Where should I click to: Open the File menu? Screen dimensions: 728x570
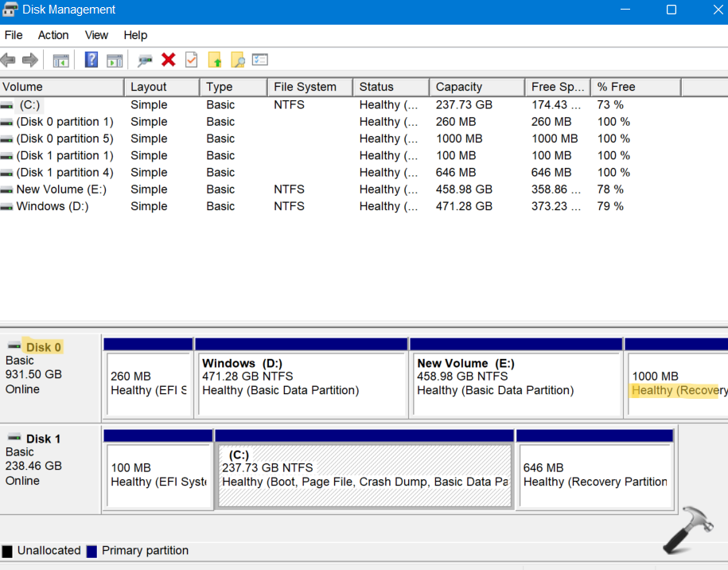(14, 35)
